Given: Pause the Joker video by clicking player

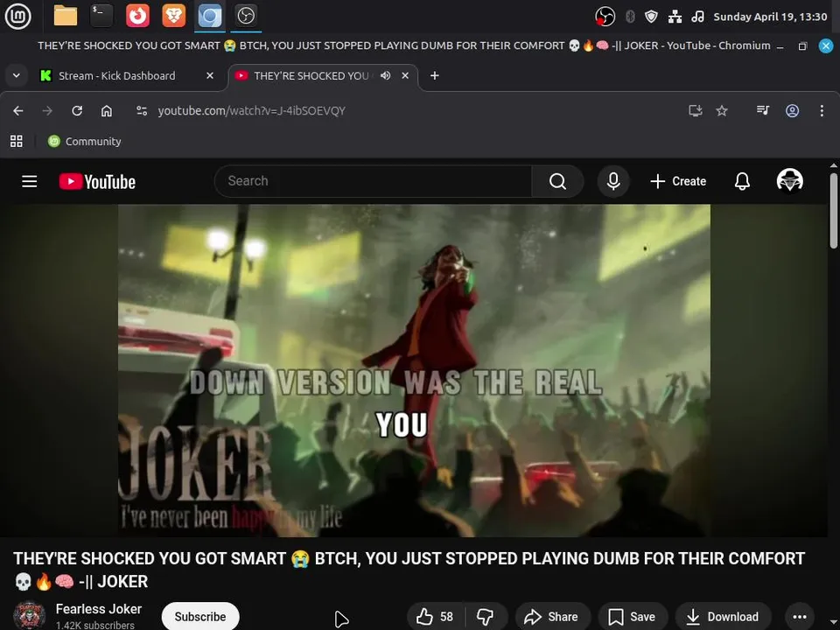Looking at the screenshot, I should click(x=414, y=369).
